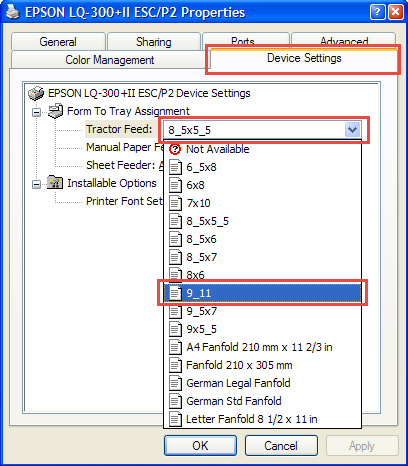The height and width of the screenshot is (466, 408).
Task: Click the printer icon in title bar
Action: coord(14,12)
